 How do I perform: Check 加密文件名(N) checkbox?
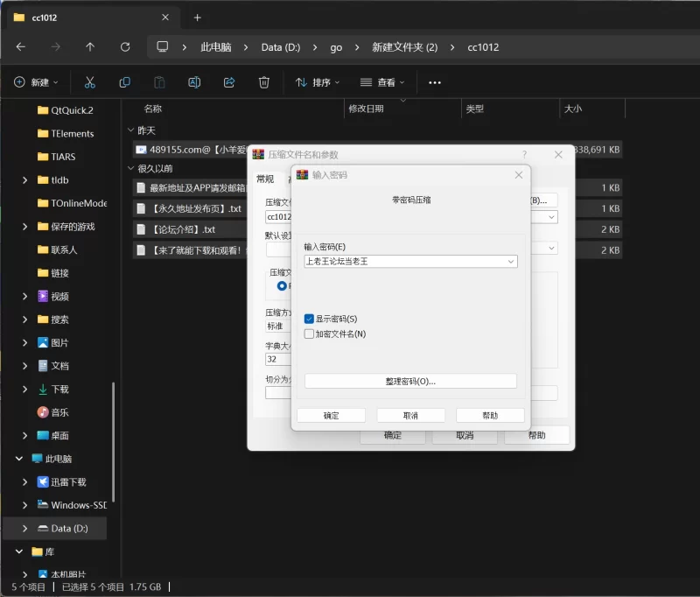309,334
